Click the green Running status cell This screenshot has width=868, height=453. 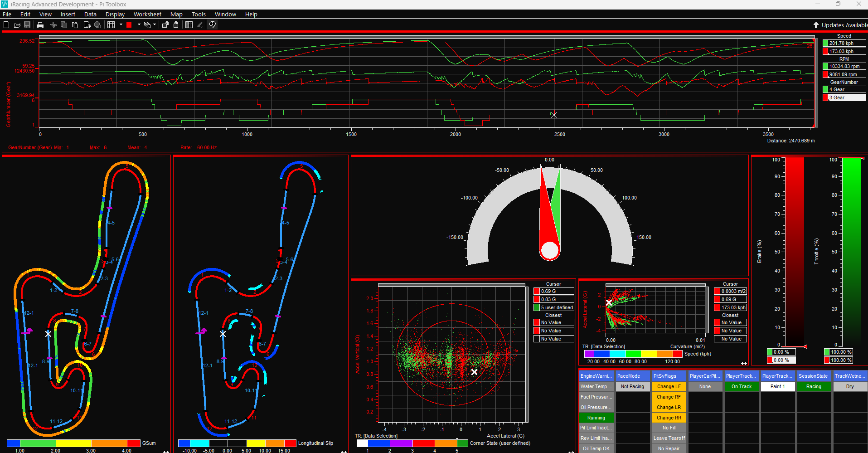pyautogui.click(x=596, y=418)
